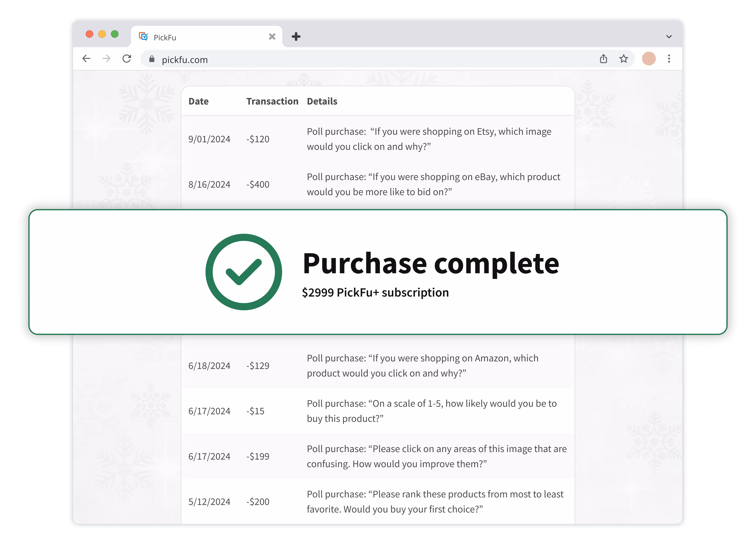Open a new tab with the plus icon
The image size is (756, 544).
(296, 36)
